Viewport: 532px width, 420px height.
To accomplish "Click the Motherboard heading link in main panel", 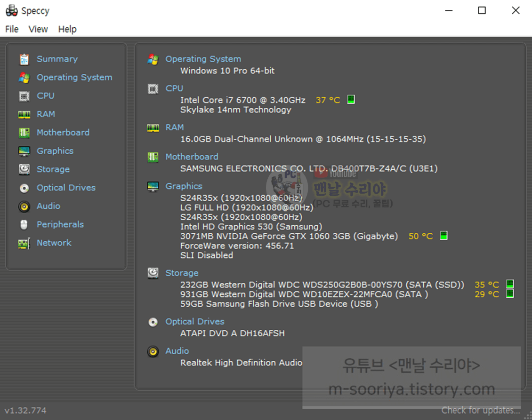I will tap(192, 157).
